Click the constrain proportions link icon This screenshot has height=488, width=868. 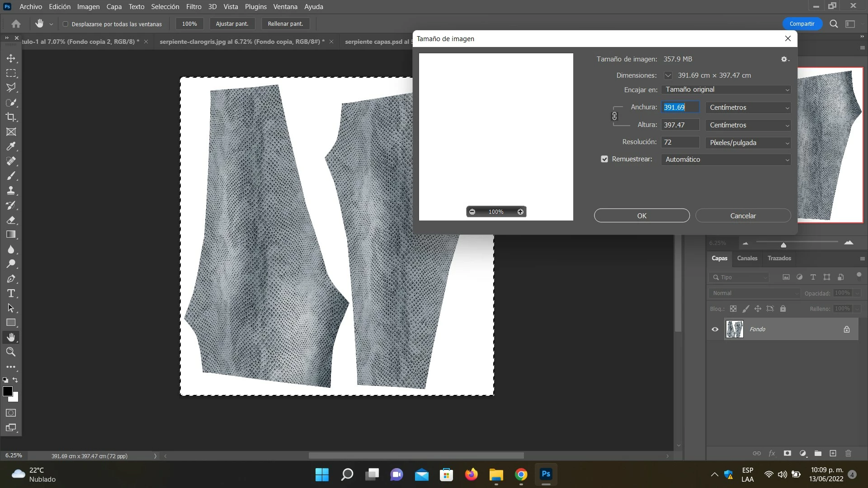point(614,116)
